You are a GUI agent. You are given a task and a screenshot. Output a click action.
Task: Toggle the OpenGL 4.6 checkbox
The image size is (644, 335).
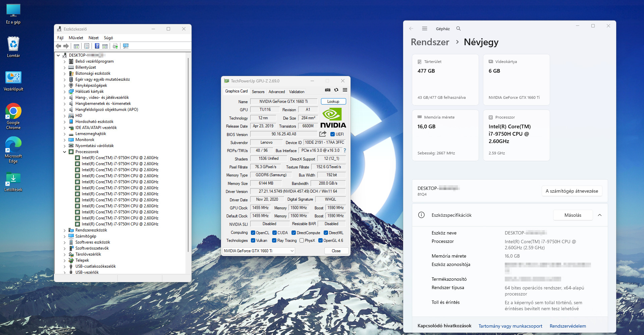[320, 241]
